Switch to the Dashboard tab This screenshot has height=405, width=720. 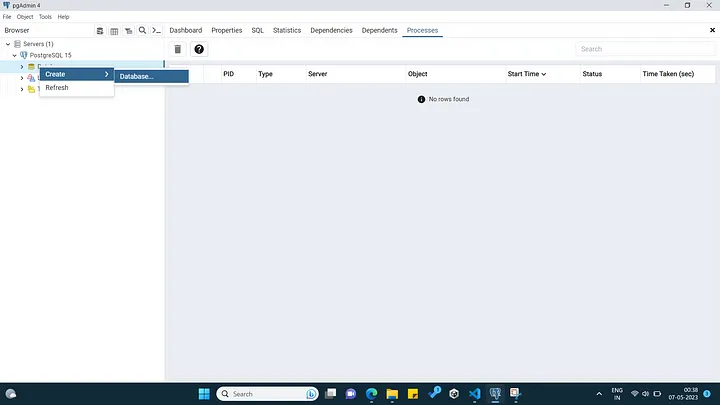click(186, 30)
